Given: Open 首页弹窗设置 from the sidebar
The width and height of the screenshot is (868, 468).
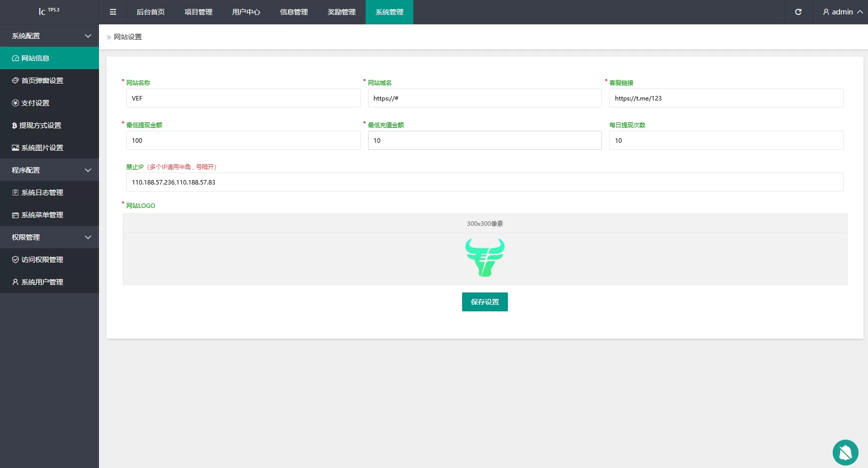Looking at the screenshot, I should pyautogui.click(x=42, y=81).
